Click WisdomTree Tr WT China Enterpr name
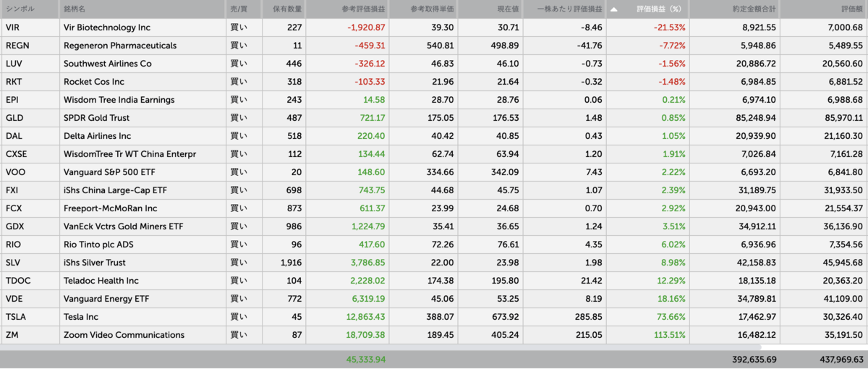 coord(130,154)
